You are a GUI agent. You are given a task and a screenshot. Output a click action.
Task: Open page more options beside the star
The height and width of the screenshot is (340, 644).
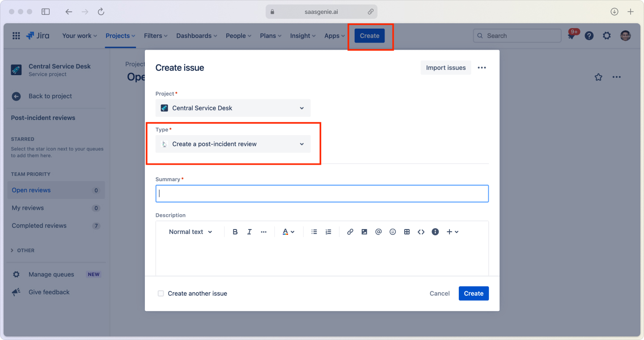[x=617, y=77]
